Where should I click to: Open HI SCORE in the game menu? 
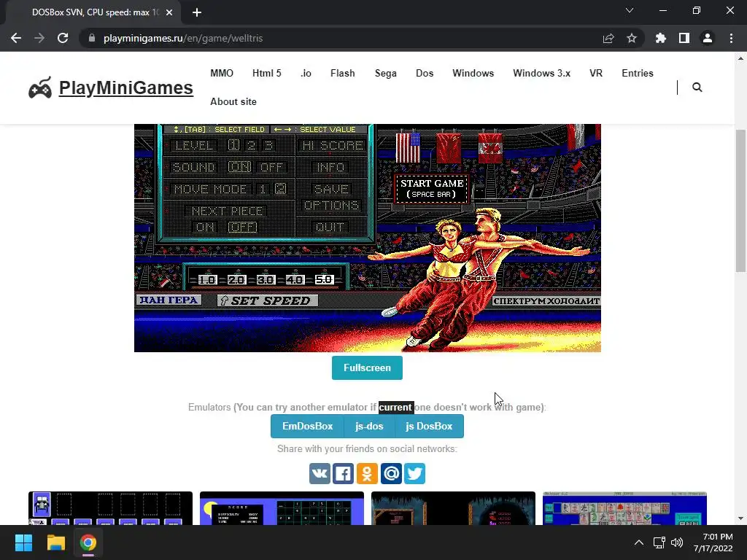pos(333,145)
